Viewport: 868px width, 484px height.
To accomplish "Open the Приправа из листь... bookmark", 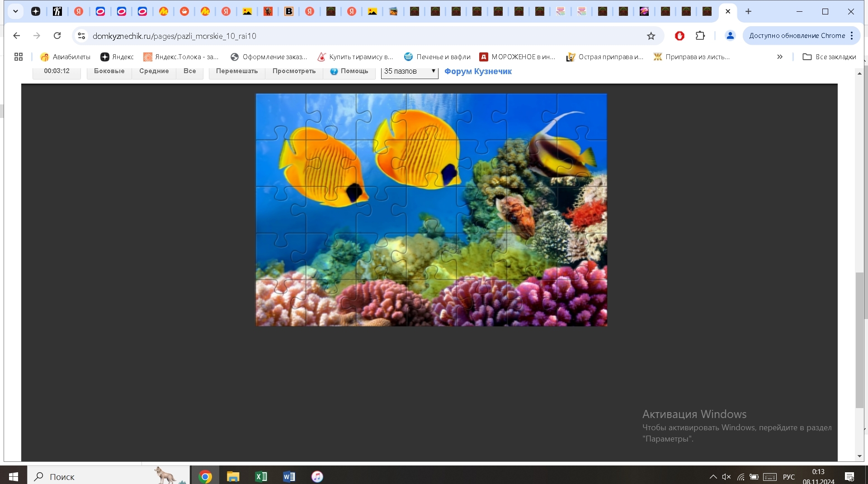I will 692,56.
